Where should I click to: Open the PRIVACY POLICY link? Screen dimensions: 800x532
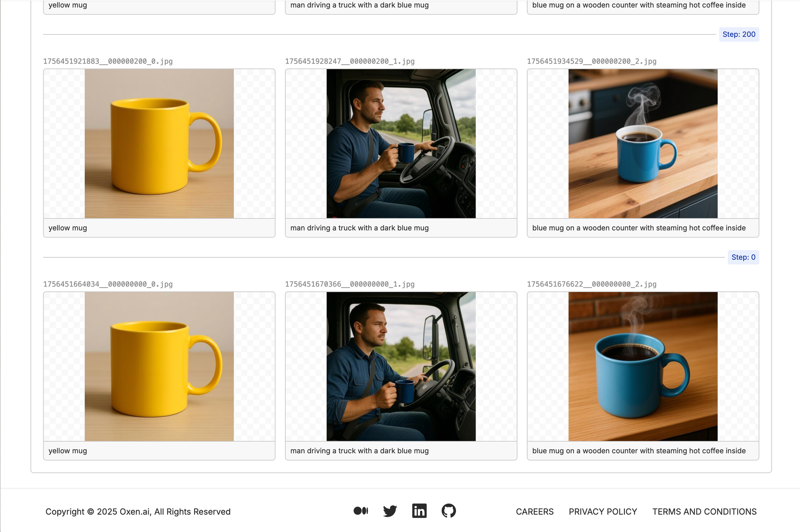point(603,512)
